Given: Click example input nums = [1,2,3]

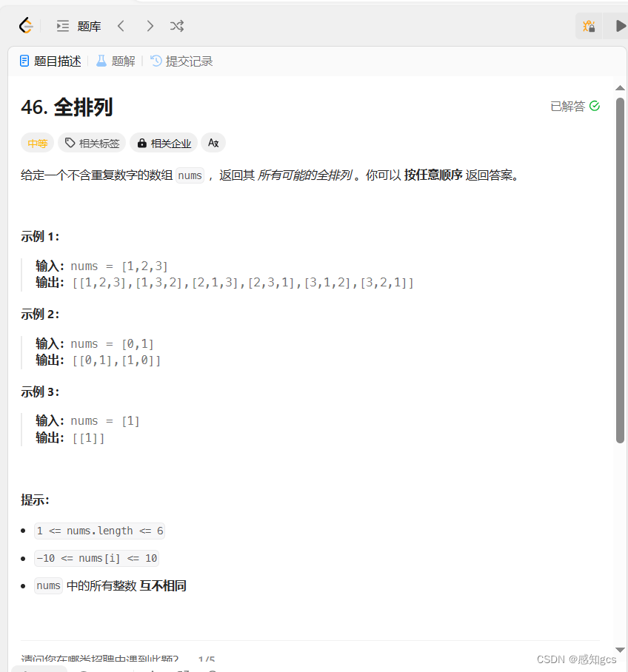Looking at the screenshot, I should click(x=118, y=266).
